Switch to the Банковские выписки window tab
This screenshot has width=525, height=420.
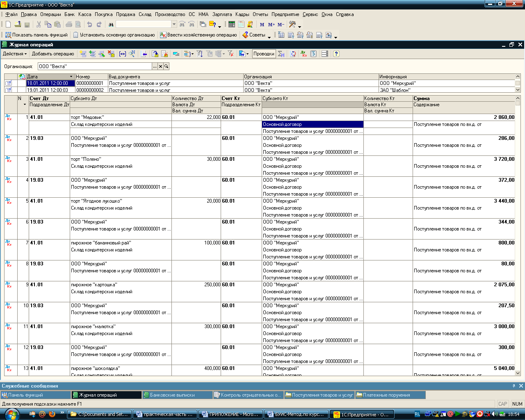[x=177, y=395]
